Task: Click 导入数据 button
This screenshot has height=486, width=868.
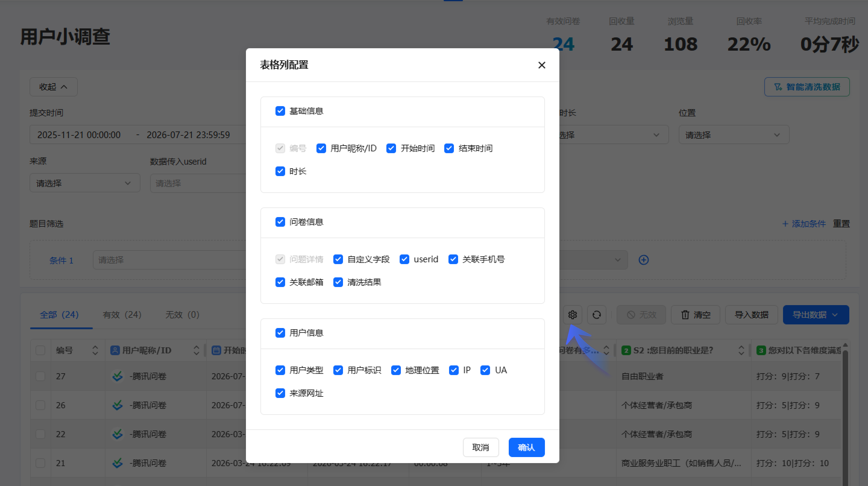Action: click(751, 314)
